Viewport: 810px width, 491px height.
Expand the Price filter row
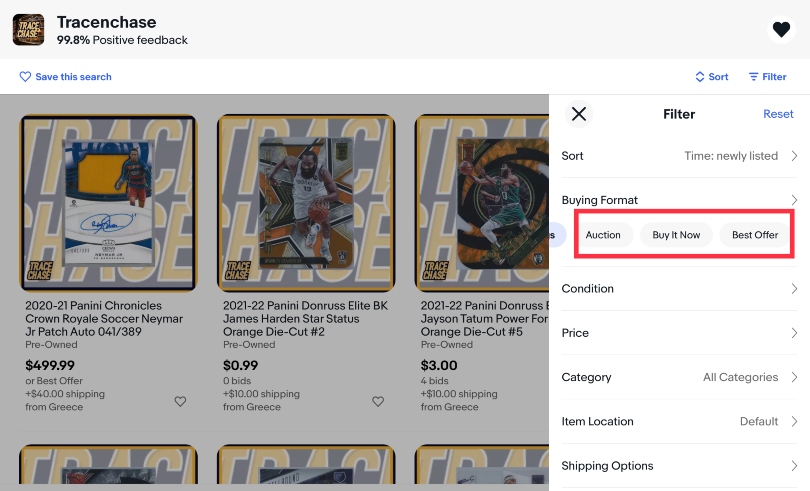click(x=680, y=333)
